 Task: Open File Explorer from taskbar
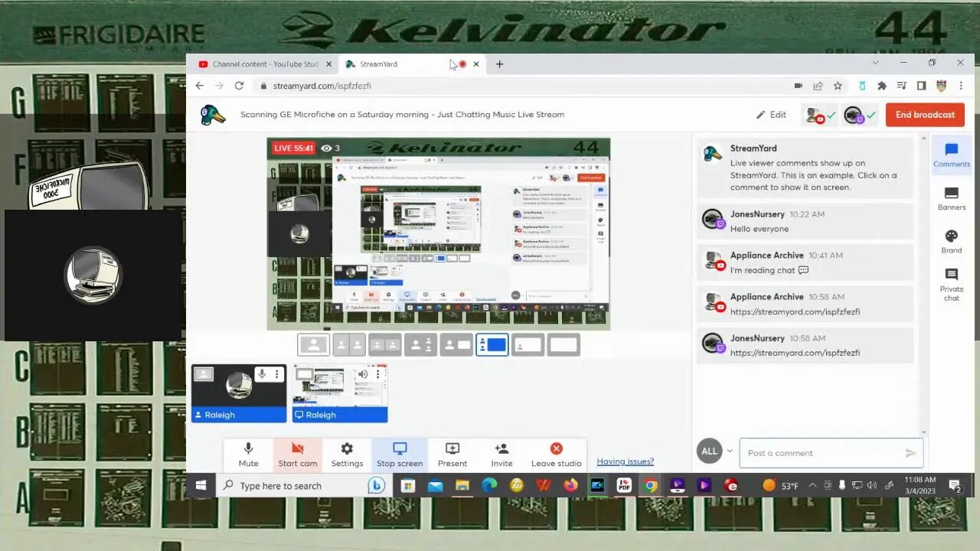coord(462,485)
